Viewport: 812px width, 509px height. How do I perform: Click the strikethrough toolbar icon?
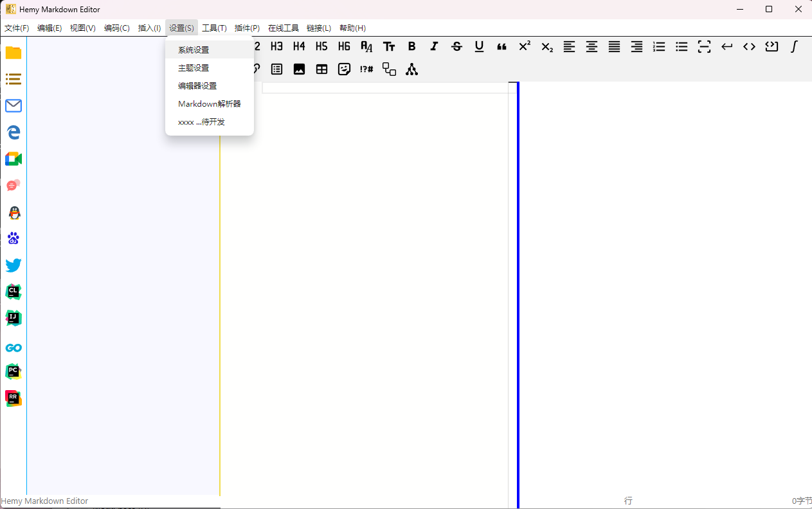point(456,46)
